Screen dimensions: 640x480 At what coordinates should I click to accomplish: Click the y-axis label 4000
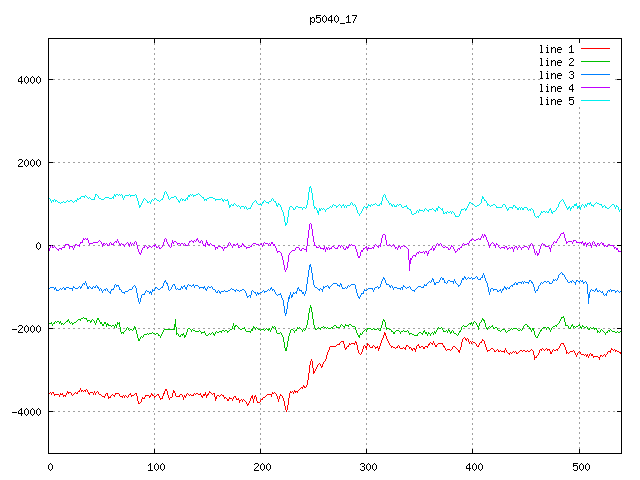[x=29, y=80]
